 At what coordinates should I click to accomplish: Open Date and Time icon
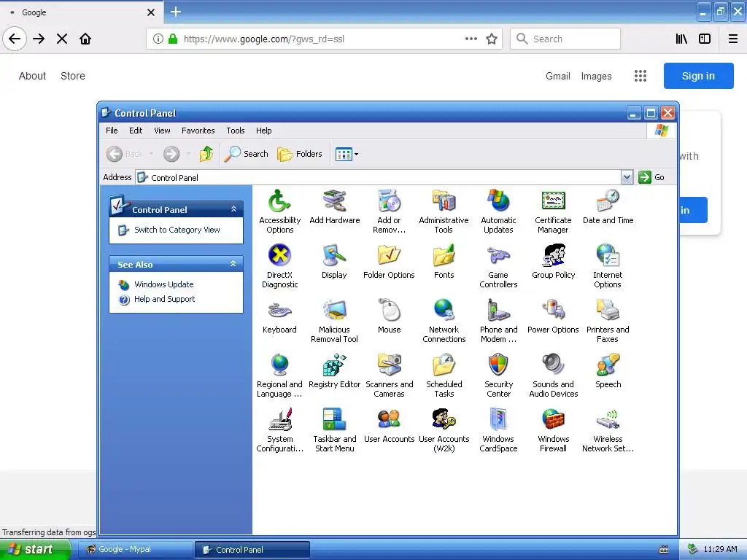608,206
